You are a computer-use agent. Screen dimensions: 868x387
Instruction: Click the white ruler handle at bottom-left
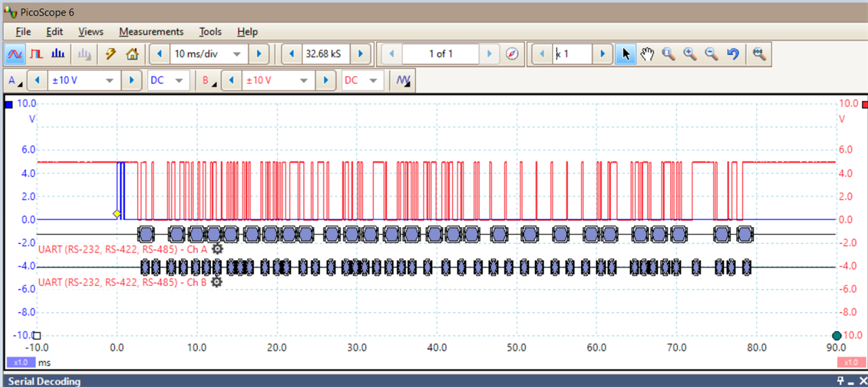(37, 335)
